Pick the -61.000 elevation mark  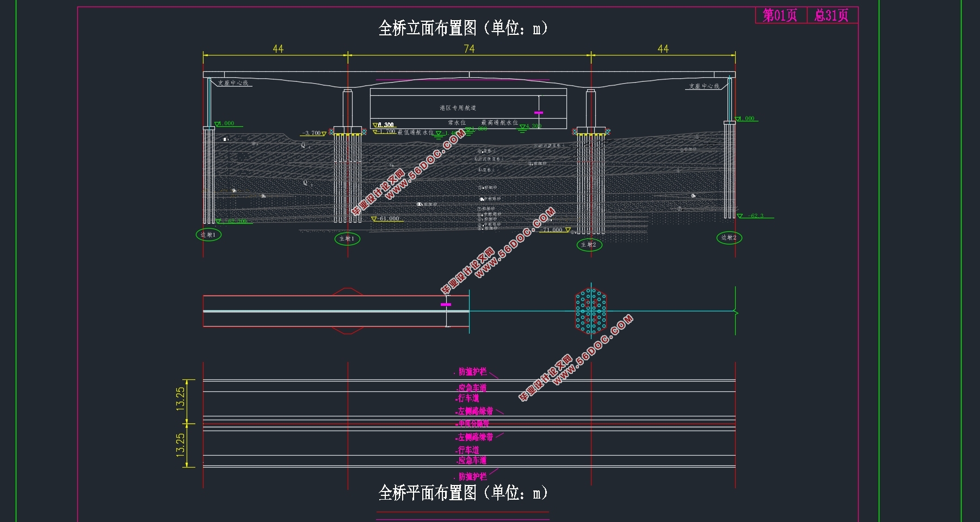(388, 218)
